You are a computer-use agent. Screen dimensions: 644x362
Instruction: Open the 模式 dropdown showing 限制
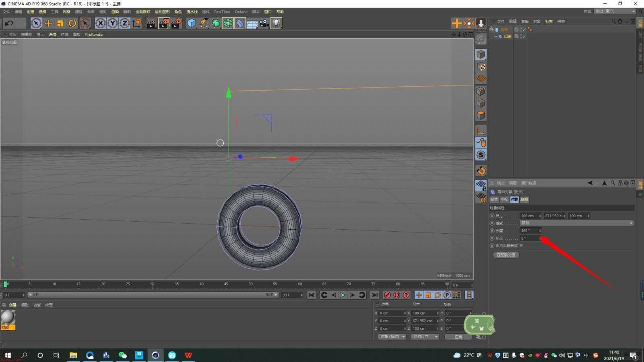click(x=576, y=223)
